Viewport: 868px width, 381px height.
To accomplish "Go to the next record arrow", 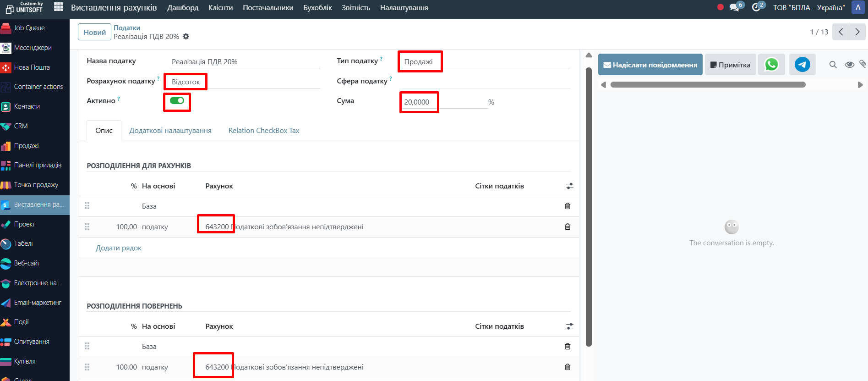I will [857, 32].
